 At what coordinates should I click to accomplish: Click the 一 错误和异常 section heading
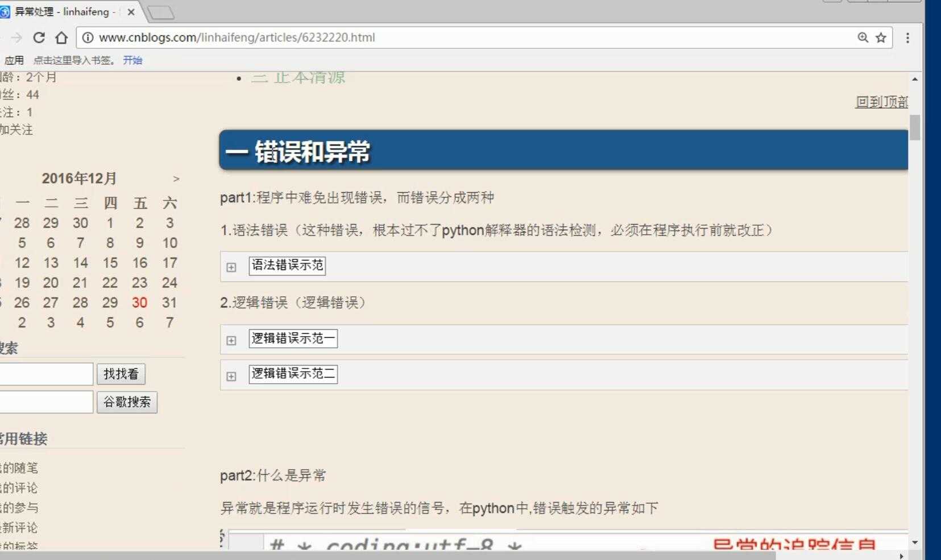click(x=297, y=152)
